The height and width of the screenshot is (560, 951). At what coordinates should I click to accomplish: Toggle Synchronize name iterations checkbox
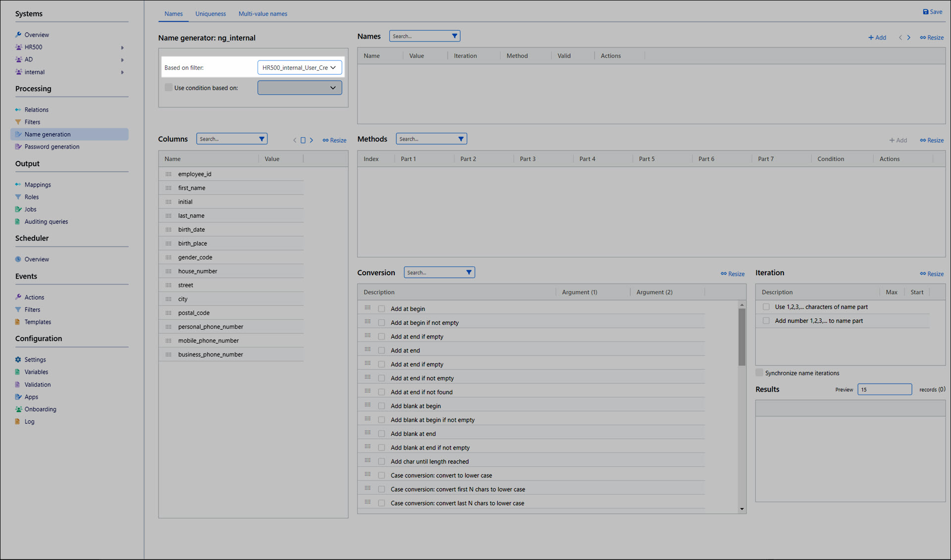759,373
